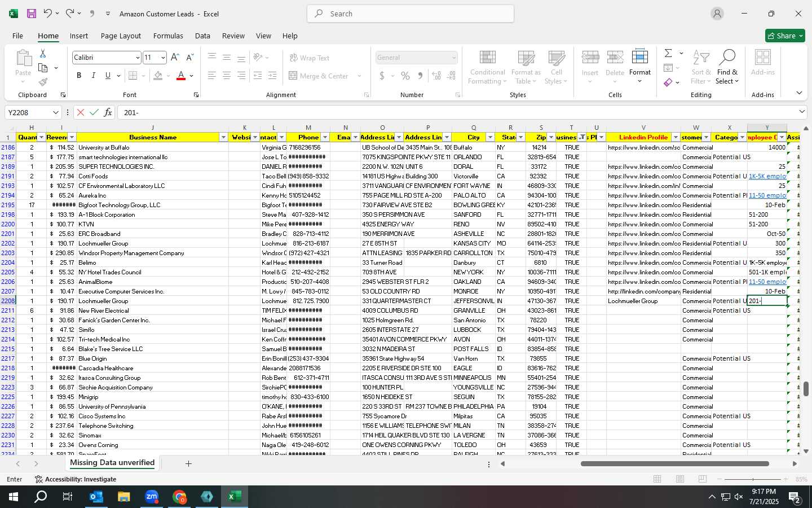This screenshot has width=812, height=508.
Task: Click the Search box in title bar
Action: (411, 14)
